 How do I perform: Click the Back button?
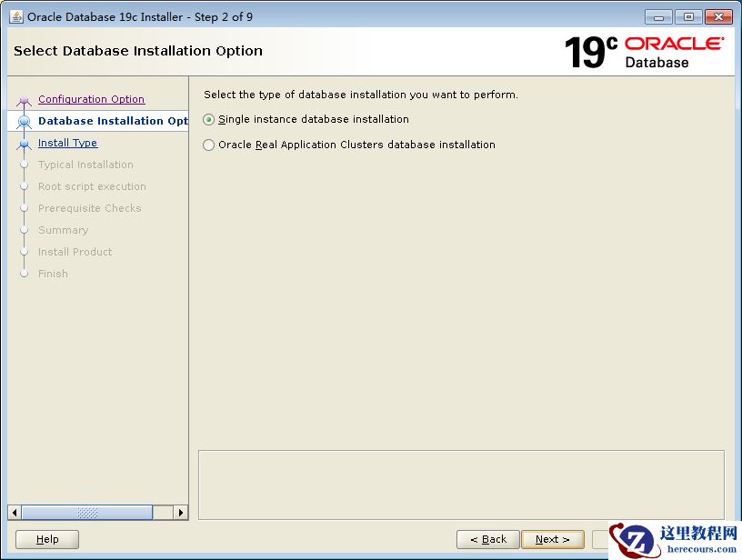[x=488, y=539]
